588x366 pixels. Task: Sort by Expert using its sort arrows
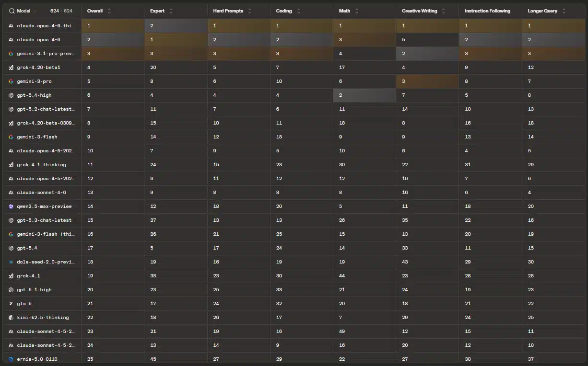click(171, 11)
